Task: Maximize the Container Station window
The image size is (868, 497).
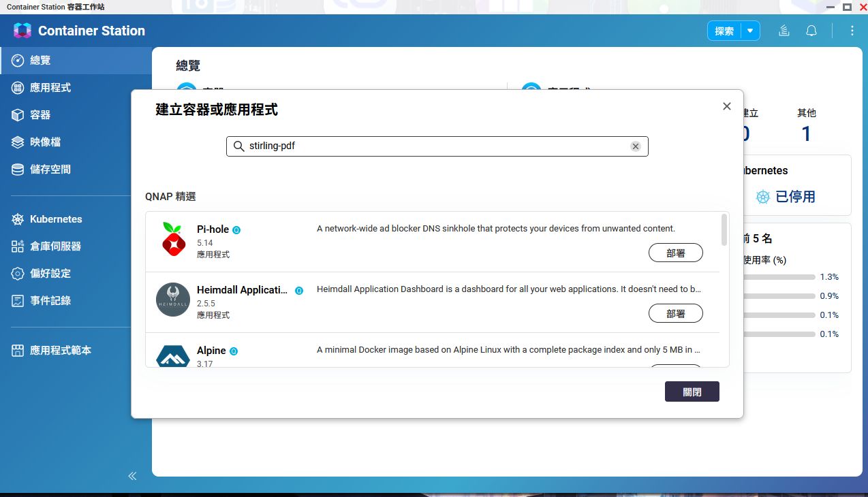Action: [x=847, y=7]
